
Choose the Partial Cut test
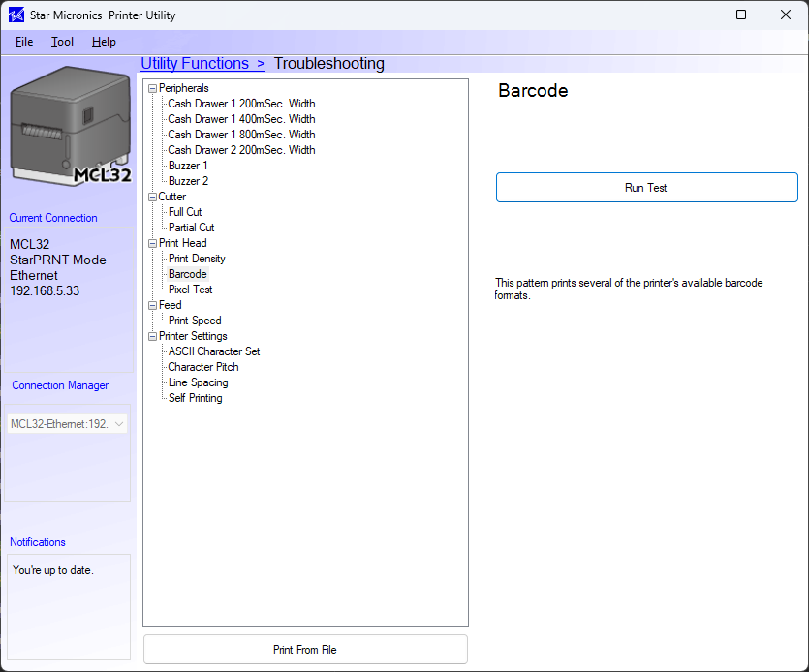[x=191, y=228]
